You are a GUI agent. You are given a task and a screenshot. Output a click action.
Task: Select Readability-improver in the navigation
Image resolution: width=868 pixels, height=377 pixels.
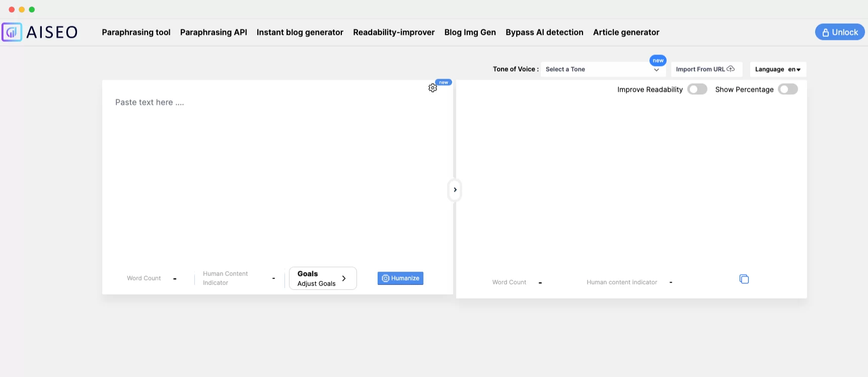tap(394, 32)
